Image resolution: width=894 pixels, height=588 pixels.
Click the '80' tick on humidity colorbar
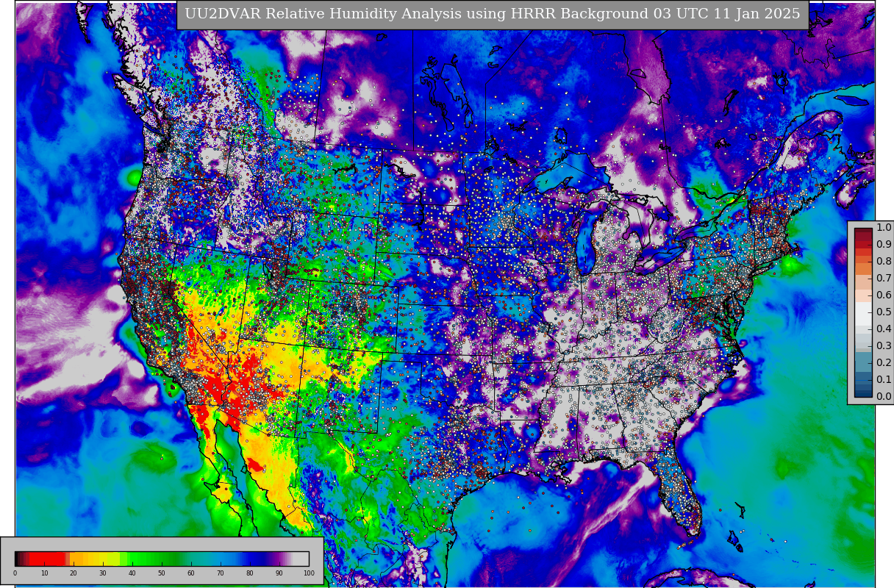250,573
